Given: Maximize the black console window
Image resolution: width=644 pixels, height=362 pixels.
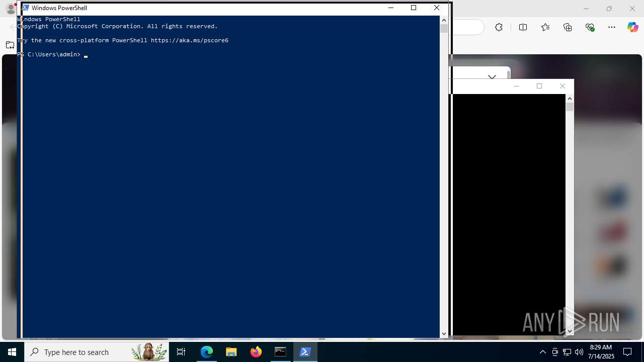Looking at the screenshot, I should 539,86.
